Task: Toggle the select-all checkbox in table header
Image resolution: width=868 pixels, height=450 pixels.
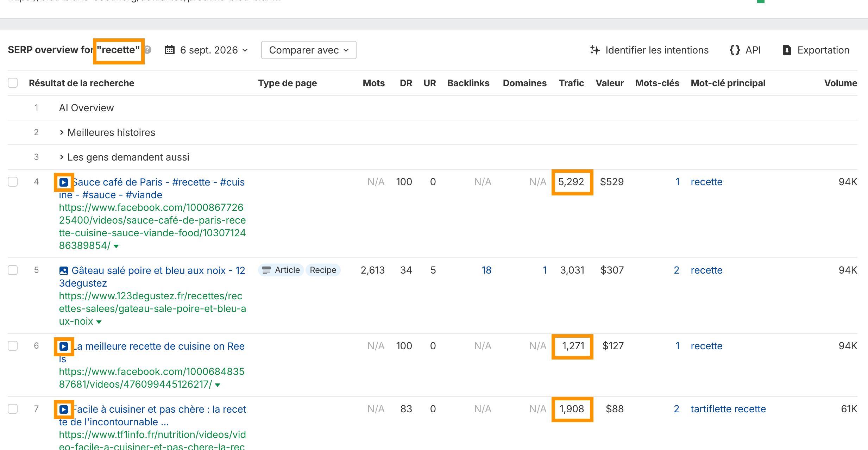Action: tap(13, 83)
